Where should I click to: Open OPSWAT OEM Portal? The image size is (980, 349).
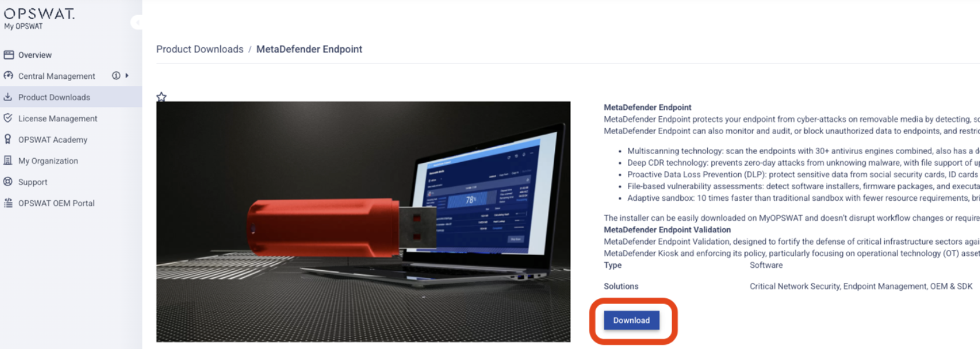click(56, 203)
